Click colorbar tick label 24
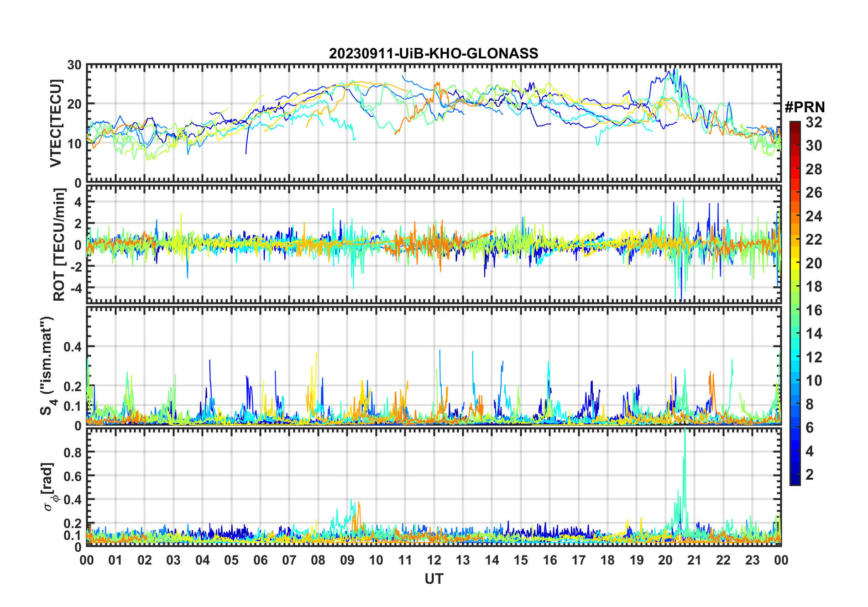Image resolution: width=868 pixels, height=607 pixels. click(814, 216)
